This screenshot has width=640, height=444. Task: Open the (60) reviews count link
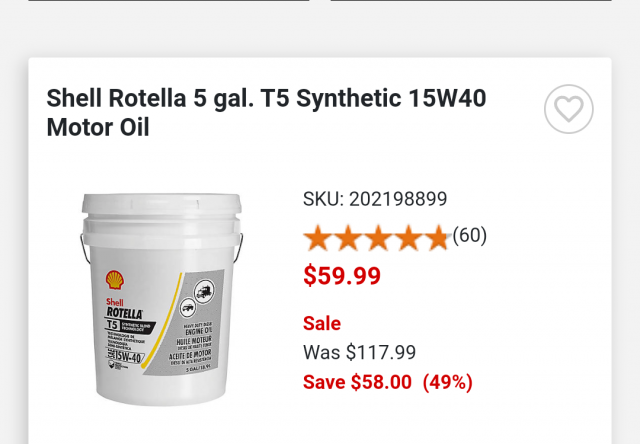(470, 235)
